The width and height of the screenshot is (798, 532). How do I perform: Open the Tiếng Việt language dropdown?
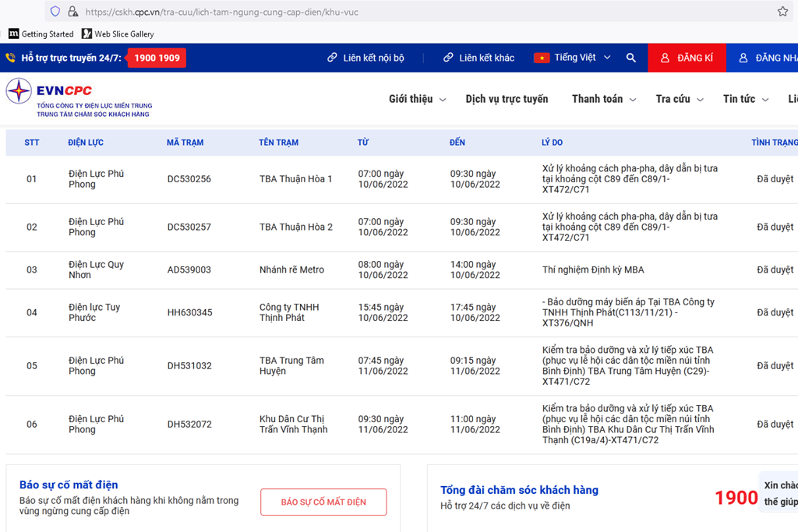coord(573,58)
